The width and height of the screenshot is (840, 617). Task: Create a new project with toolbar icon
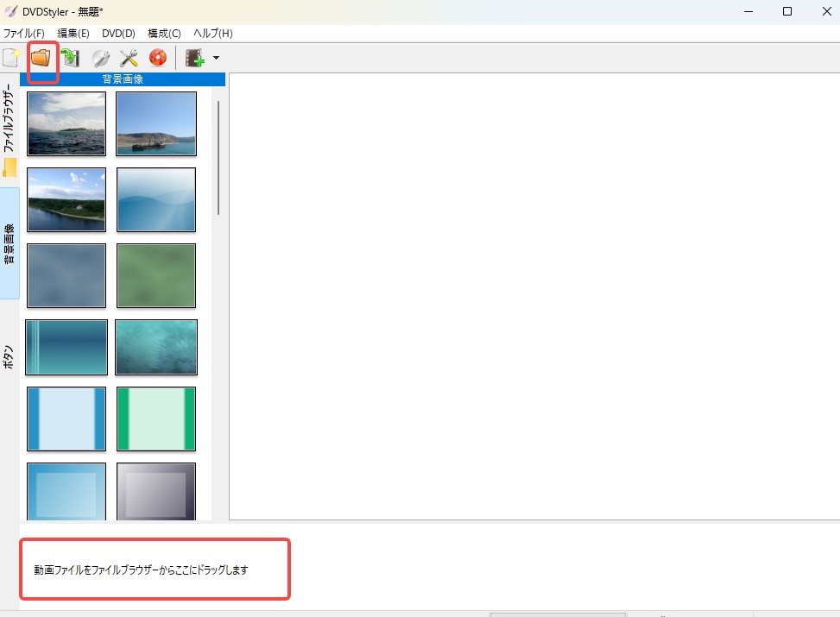click(x=11, y=57)
